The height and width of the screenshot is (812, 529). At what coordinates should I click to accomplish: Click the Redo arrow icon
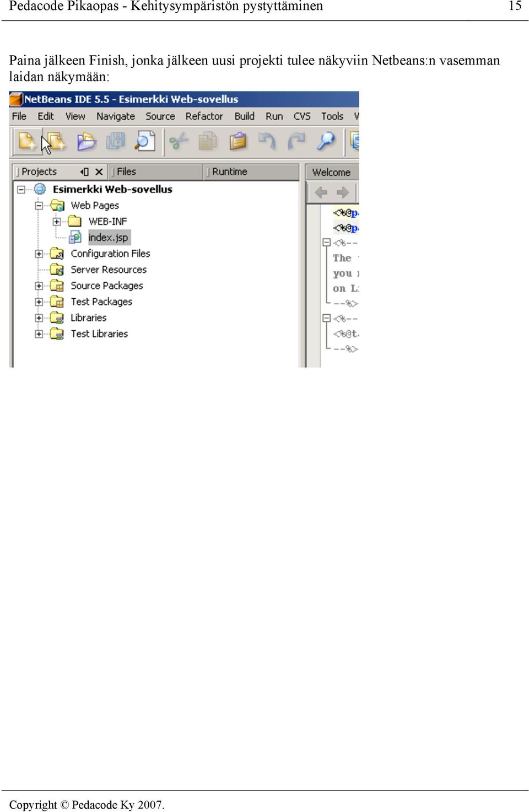tap(296, 142)
